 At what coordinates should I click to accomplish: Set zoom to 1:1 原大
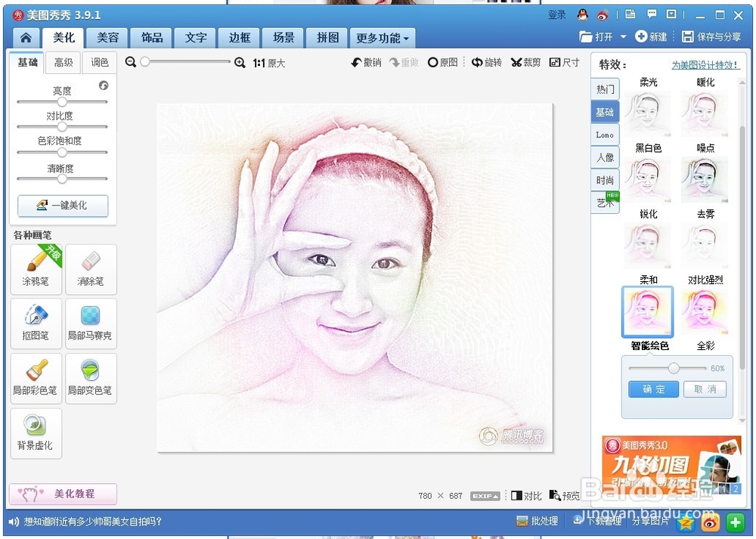click(x=269, y=63)
